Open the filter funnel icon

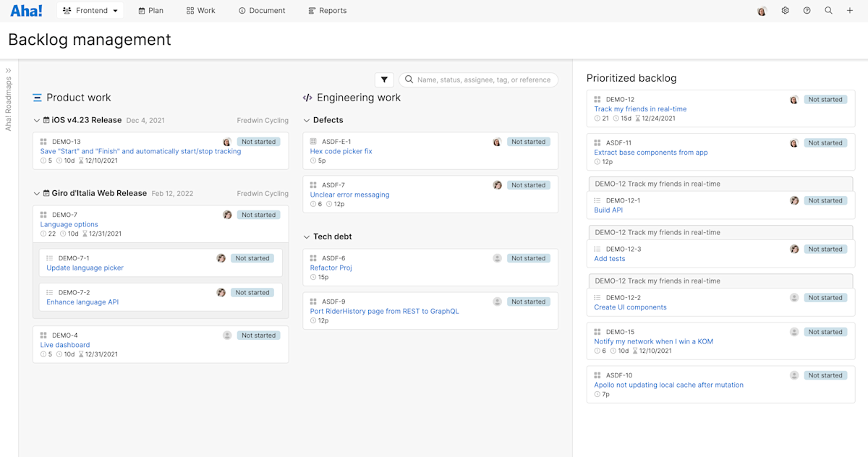click(384, 80)
